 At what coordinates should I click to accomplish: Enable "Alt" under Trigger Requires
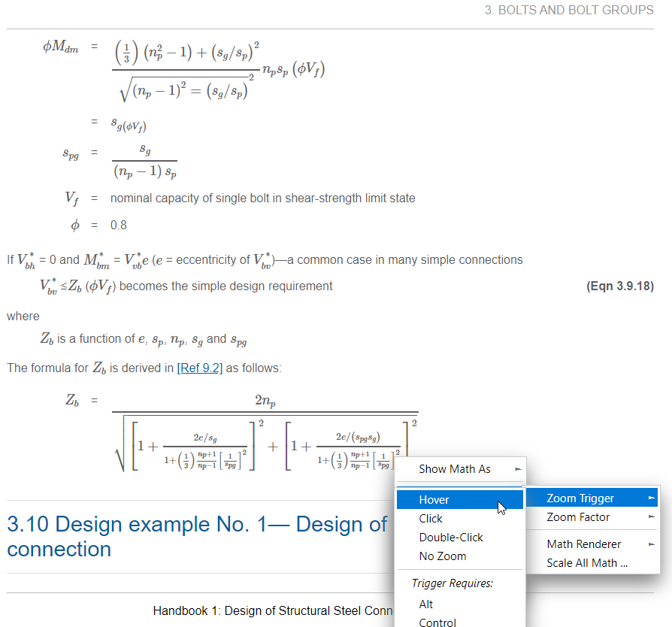point(425,604)
